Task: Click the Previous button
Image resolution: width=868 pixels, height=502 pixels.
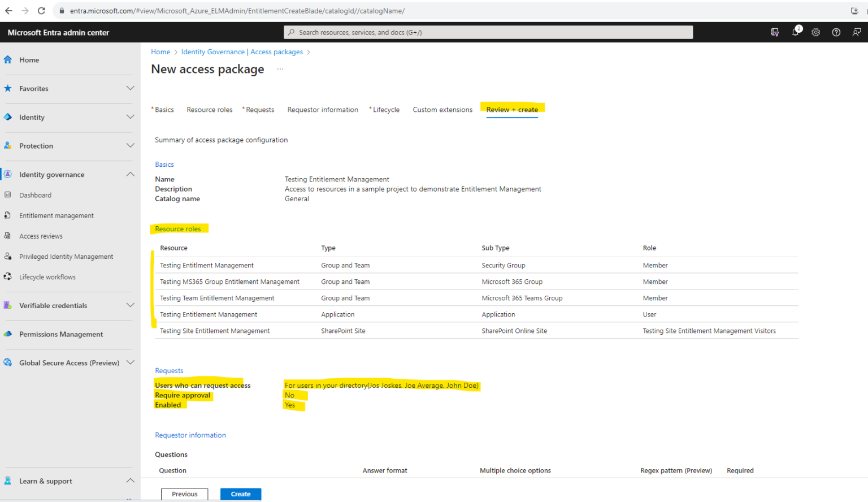Action: click(184, 494)
